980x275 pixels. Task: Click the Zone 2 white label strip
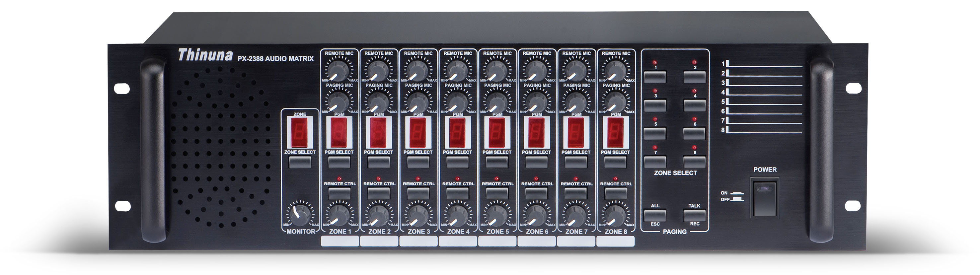tap(379, 241)
